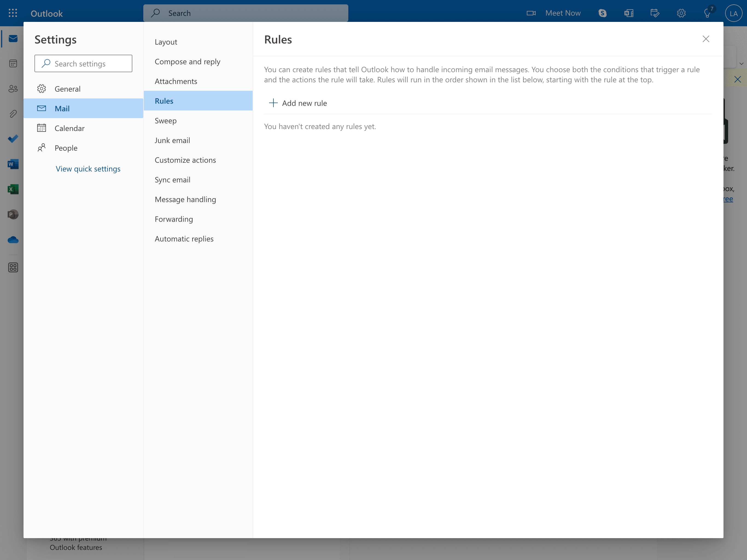Click the People navigation icon

point(12,88)
